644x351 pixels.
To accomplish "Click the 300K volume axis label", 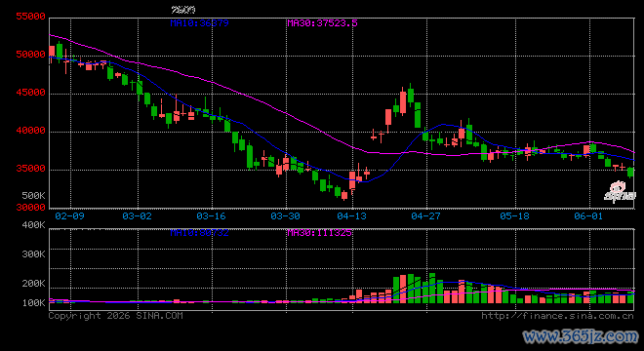I will [33, 254].
